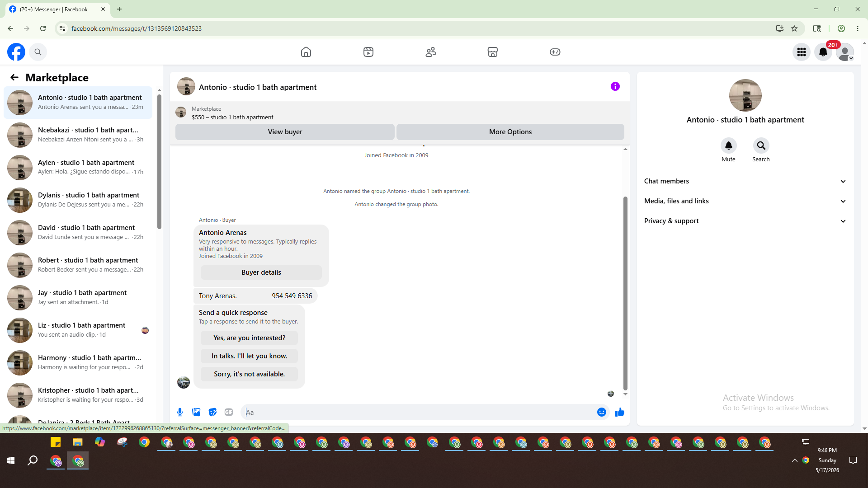The width and height of the screenshot is (868, 488).
Task: Open the Windows Start menu
Action: coord(11,460)
